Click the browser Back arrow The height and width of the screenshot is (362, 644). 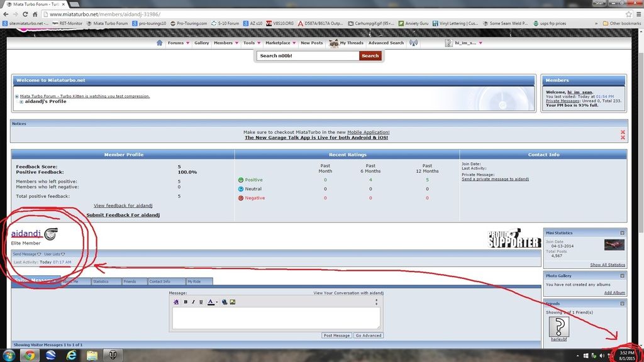6,14
